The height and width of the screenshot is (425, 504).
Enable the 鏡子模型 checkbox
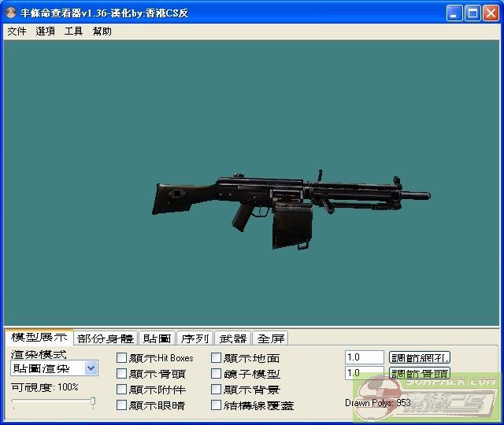[217, 374]
